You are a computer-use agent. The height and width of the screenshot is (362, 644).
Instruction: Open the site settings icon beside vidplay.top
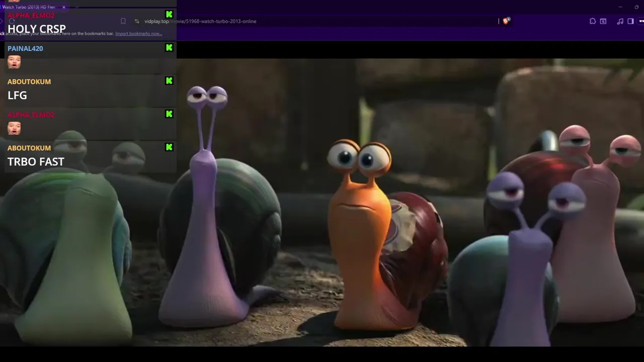tap(137, 21)
